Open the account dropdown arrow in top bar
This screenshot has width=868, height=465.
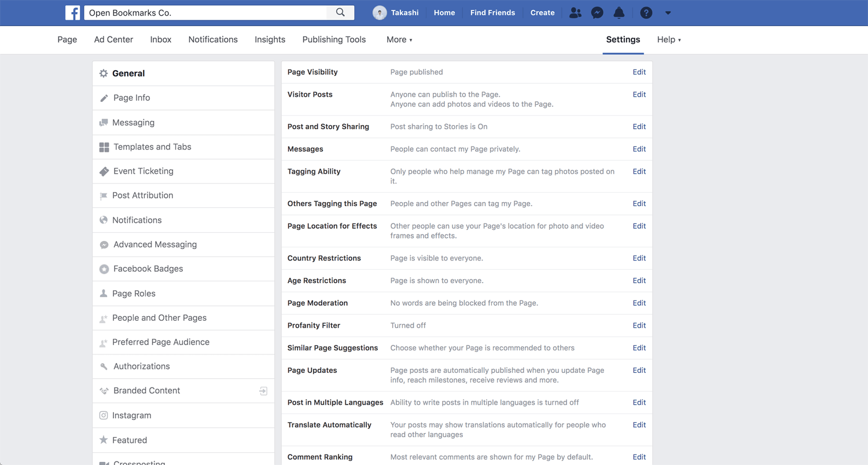(x=668, y=13)
